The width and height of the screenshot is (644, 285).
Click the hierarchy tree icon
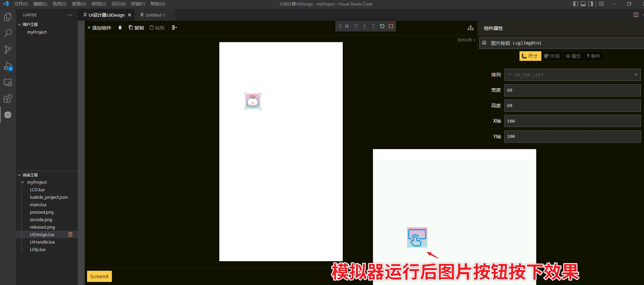471,28
